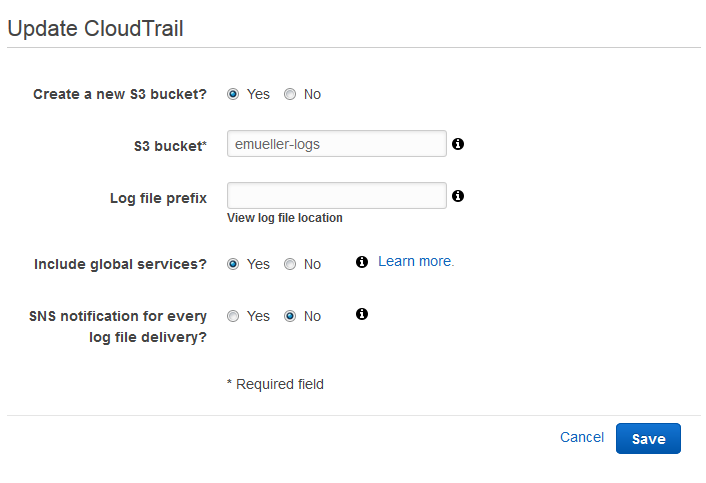This screenshot has height=483, width=706.
Task: Pick No for SNS notification delivery
Action: 290,316
